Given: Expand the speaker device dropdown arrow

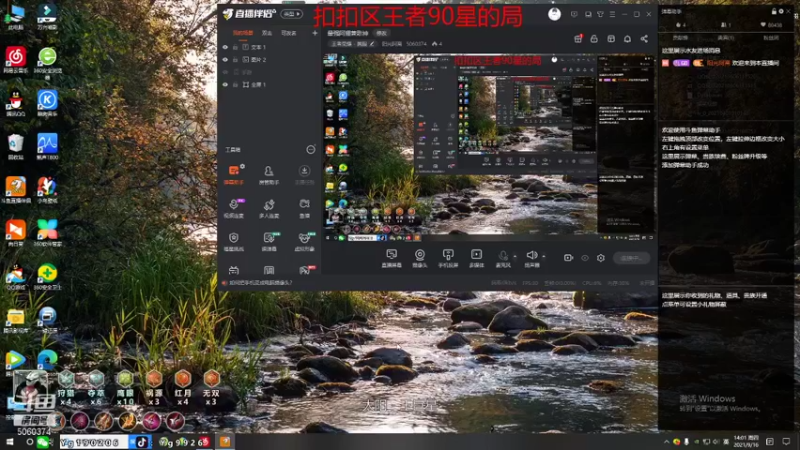Looking at the screenshot, I should [543, 257].
